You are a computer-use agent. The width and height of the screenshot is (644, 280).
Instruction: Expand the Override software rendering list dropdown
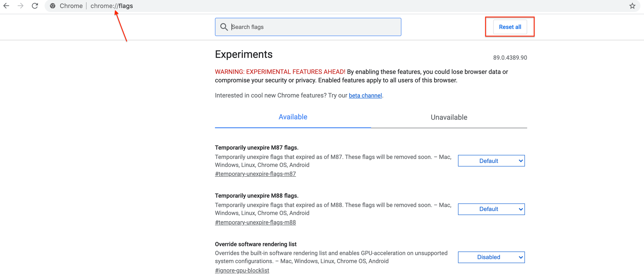tap(491, 257)
